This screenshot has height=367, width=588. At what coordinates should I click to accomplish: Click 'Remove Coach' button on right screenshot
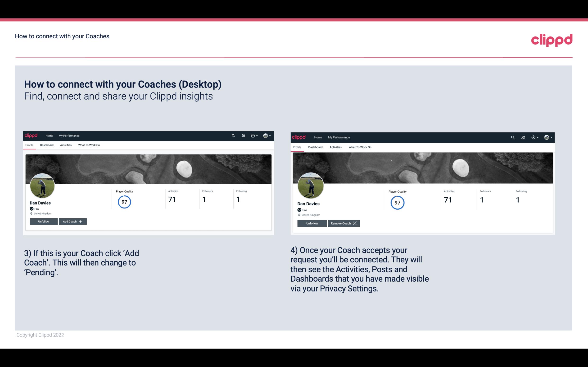tap(343, 223)
